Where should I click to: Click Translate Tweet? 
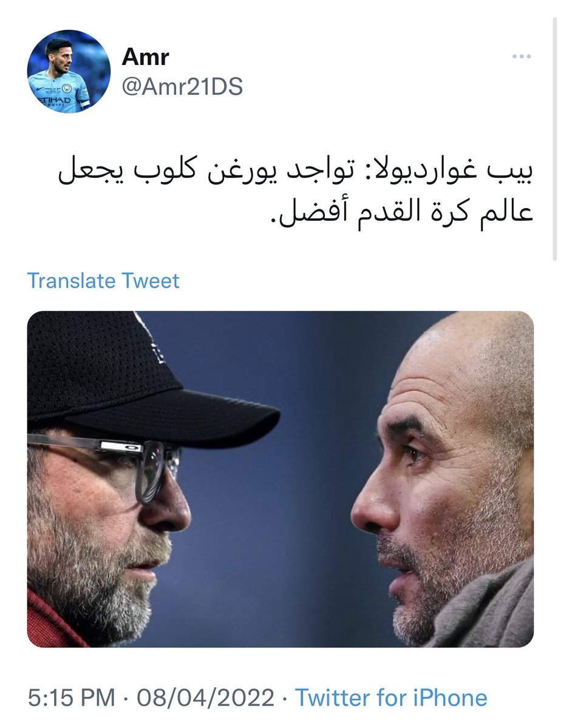103,281
